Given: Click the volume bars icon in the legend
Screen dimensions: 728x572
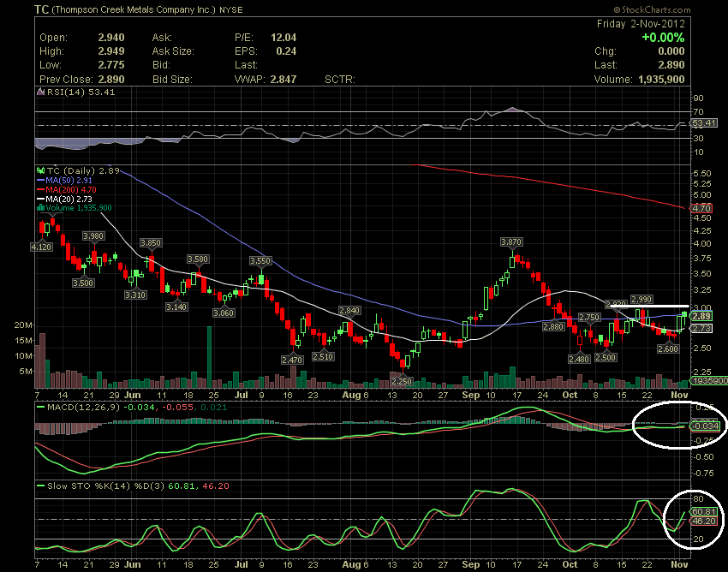Looking at the screenshot, I should point(41,207).
